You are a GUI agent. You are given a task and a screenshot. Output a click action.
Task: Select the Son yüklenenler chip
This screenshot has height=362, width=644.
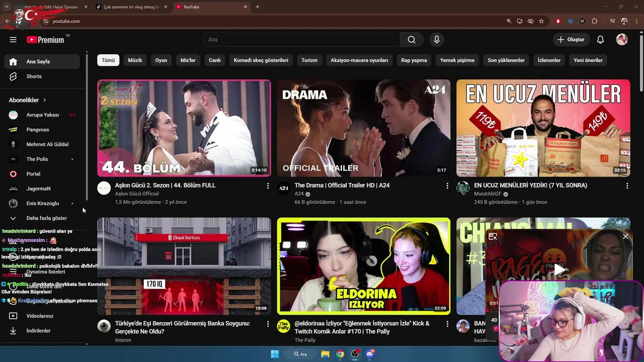tap(506, 60)
